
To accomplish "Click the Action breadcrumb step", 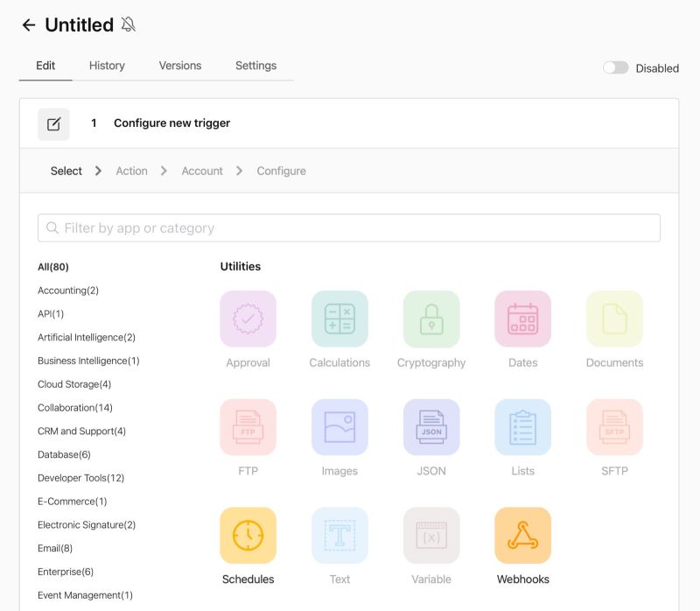I will pos(132,171).
